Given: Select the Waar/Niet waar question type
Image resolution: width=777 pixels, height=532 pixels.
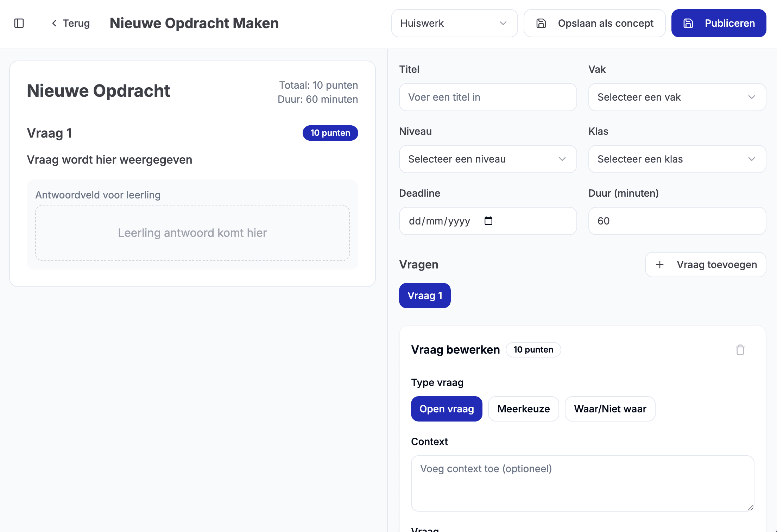Looking at the screenshot, I should 610,409.
